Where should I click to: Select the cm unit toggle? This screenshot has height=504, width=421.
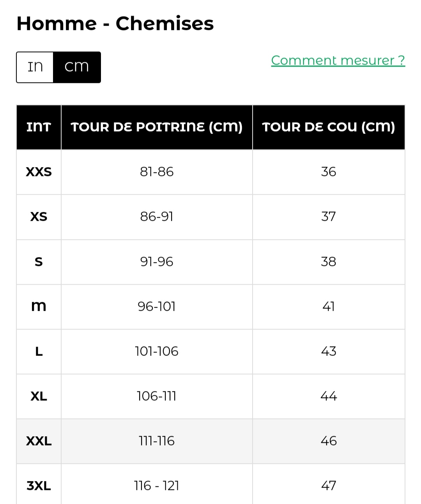77,67
